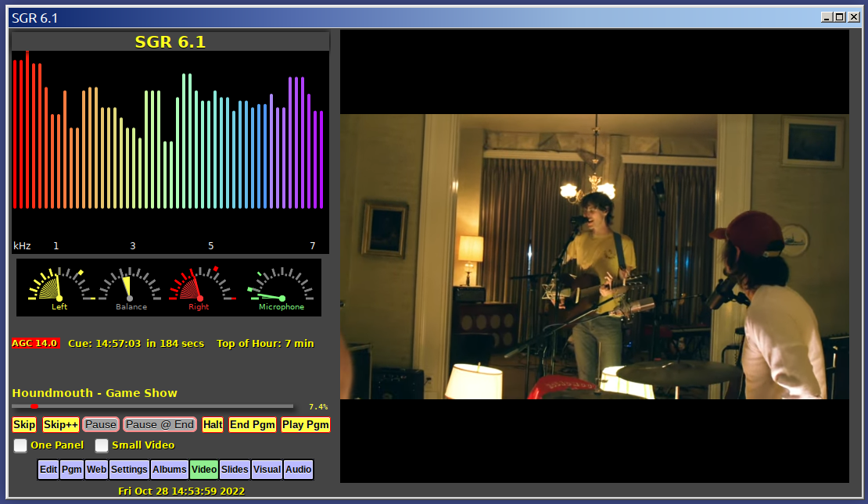Halt playback with the Halt button
The width and height of the screenshot is (868, 504).
[213, 425]
